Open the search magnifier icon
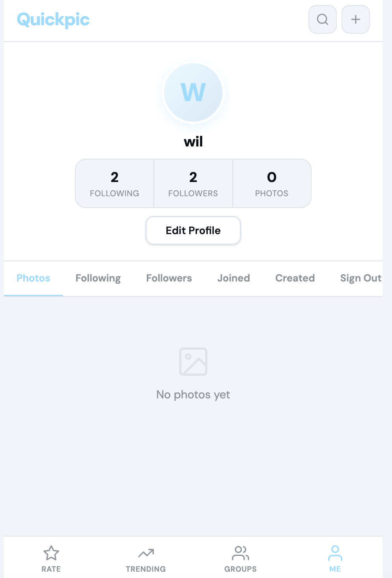 click(x=323, y=19)
